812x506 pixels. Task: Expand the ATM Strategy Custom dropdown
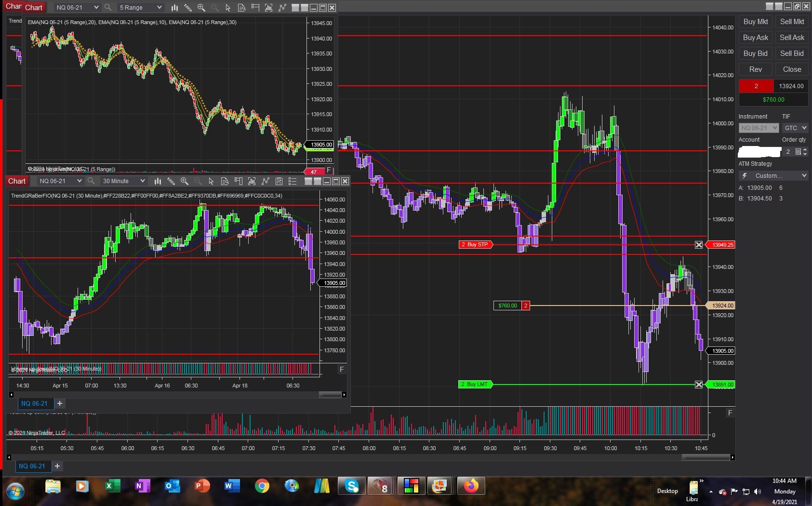pyautogui.click(x=773, y=176)
